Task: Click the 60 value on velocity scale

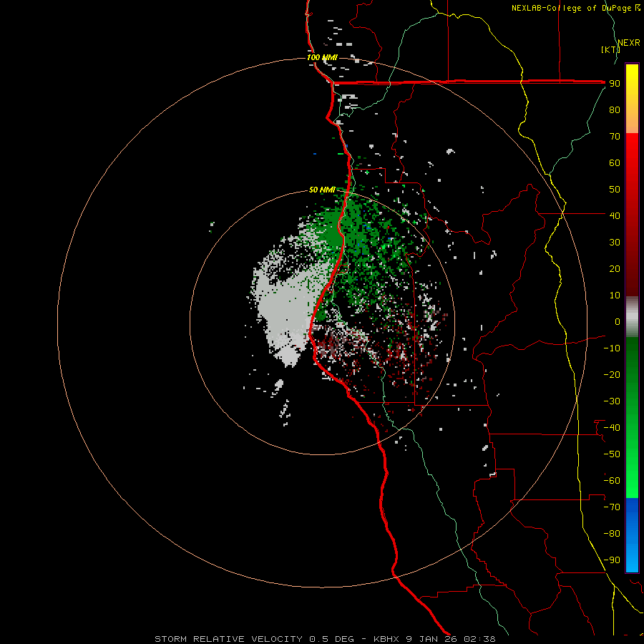Action: (615, 162)
